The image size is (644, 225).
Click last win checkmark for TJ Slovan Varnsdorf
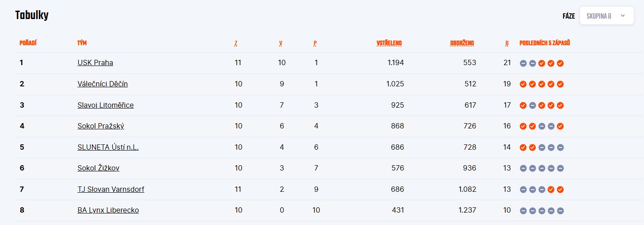coord(560,190)
